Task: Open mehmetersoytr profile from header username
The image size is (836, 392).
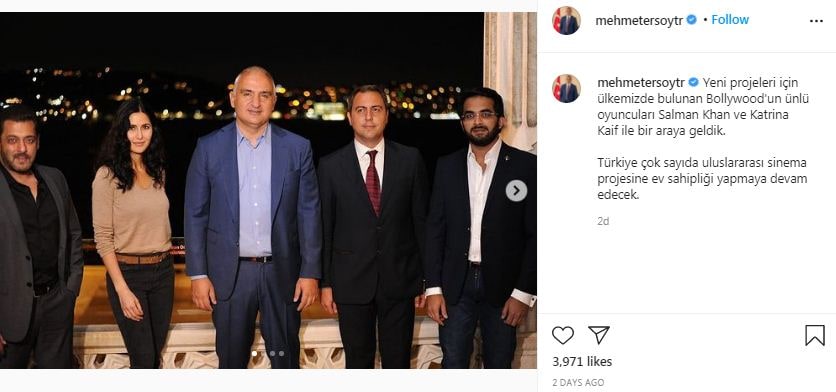Action: [x=639, y=21]
